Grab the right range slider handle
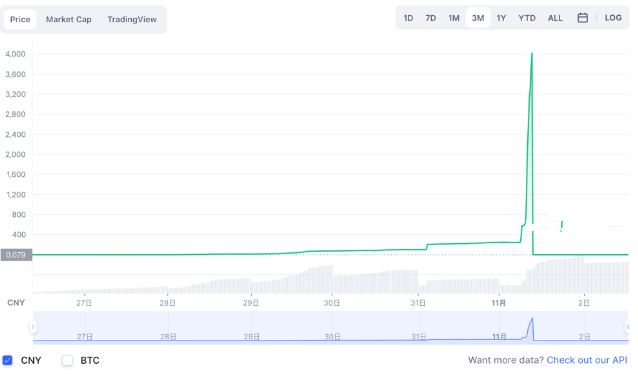Image resolution: width=638 pixels, height=374 pixels. (x=628, y=327)
